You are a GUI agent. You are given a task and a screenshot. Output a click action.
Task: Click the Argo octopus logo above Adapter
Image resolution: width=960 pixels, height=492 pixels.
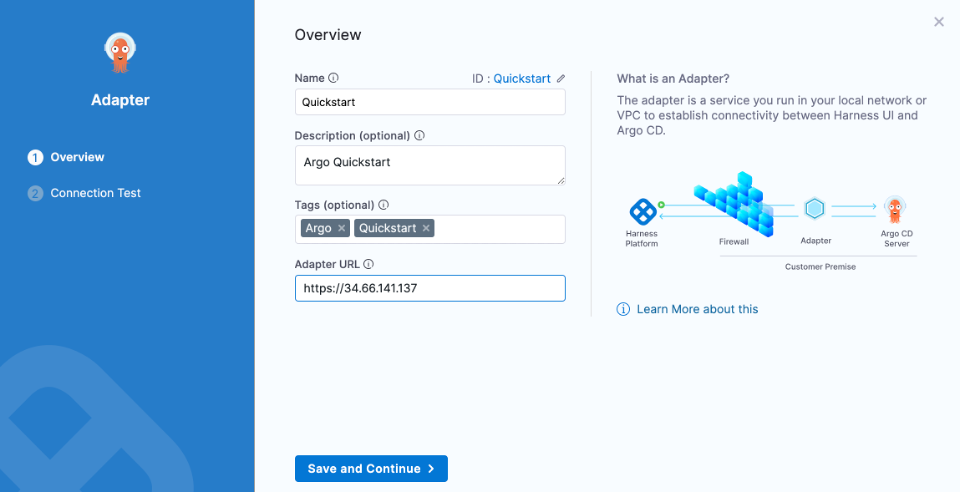click(120, 53)
